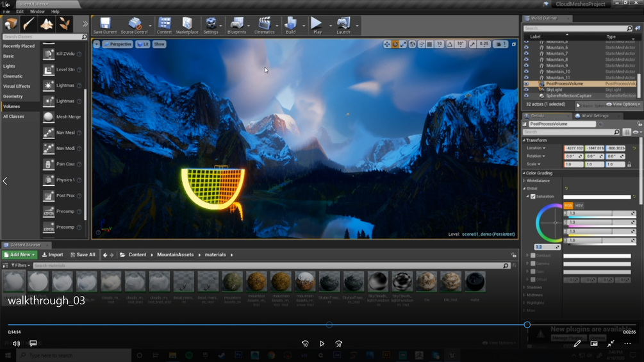Open the Help menu
Screen dimensions: 644x362
tap(55, 12)
